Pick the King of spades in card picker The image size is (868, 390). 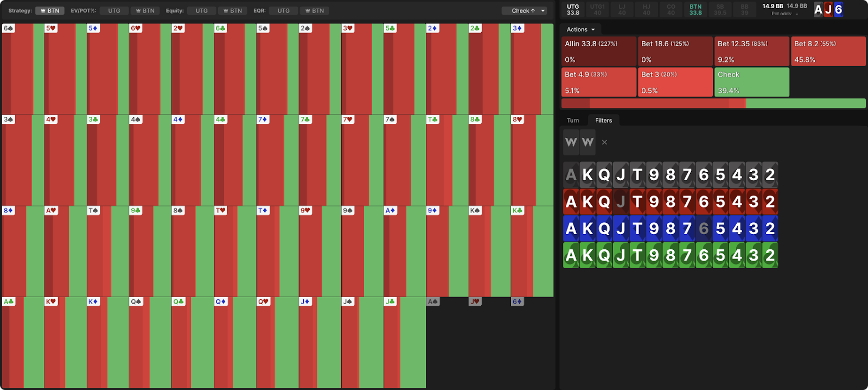coord(588,175)
